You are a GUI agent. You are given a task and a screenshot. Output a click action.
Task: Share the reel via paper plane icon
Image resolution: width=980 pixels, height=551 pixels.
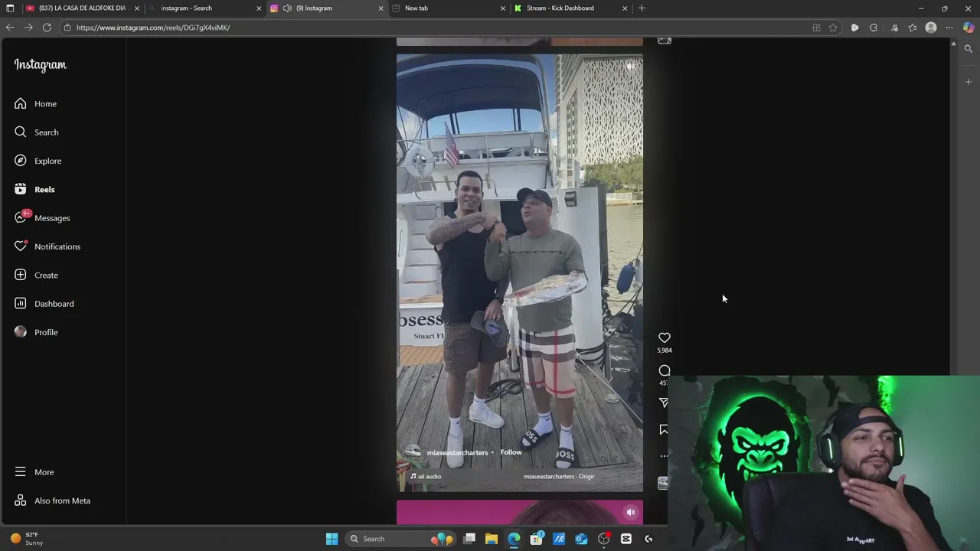663,403
